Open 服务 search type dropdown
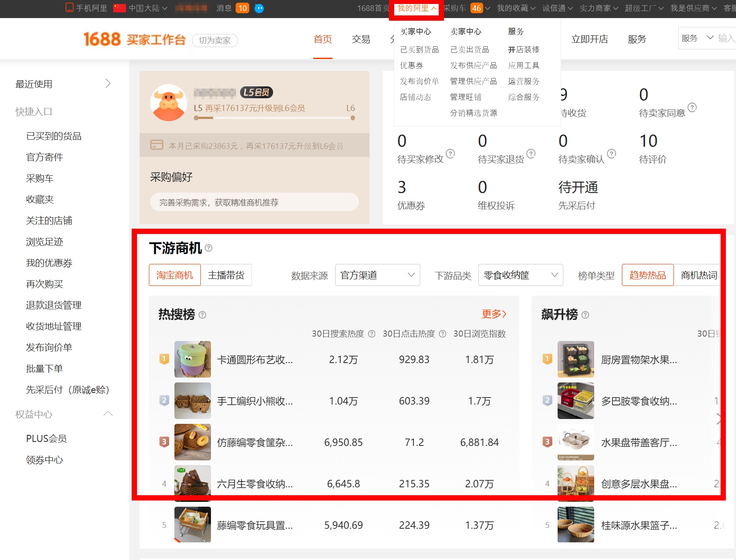Screen dimensions: 736x560 (x=697, y=38)
